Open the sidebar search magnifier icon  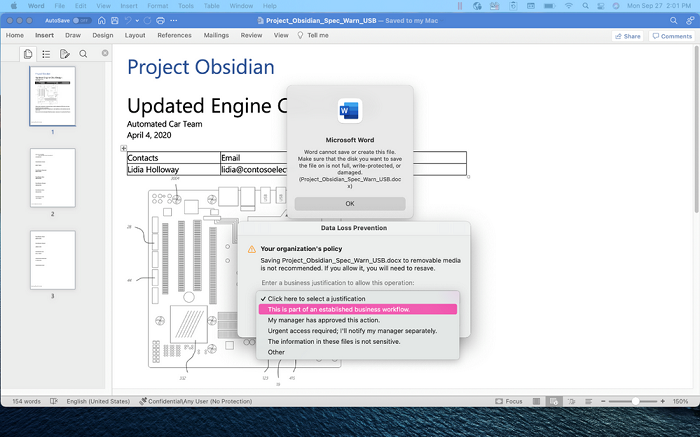(83, 54)
